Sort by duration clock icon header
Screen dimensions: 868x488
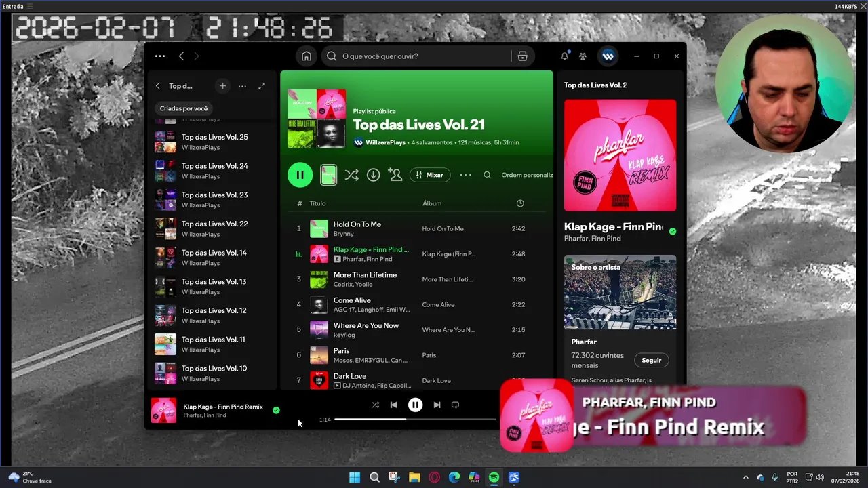[x=520, y=203]
